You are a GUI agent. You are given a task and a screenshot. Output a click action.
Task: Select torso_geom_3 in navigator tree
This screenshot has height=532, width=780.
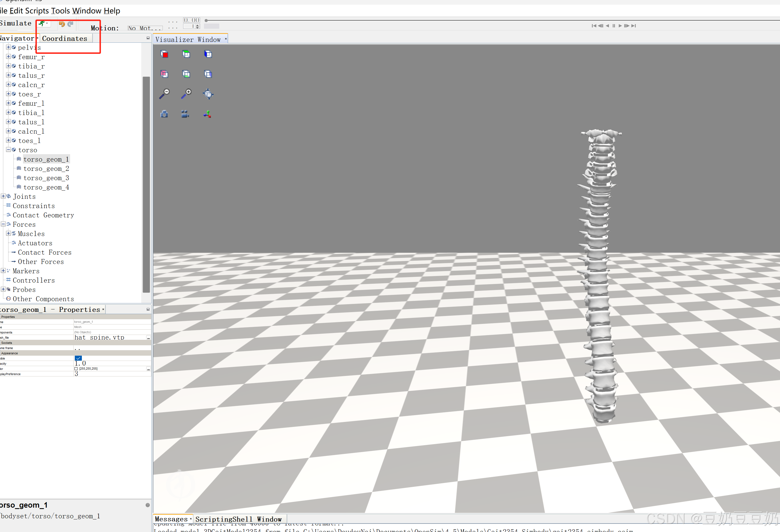46,178
